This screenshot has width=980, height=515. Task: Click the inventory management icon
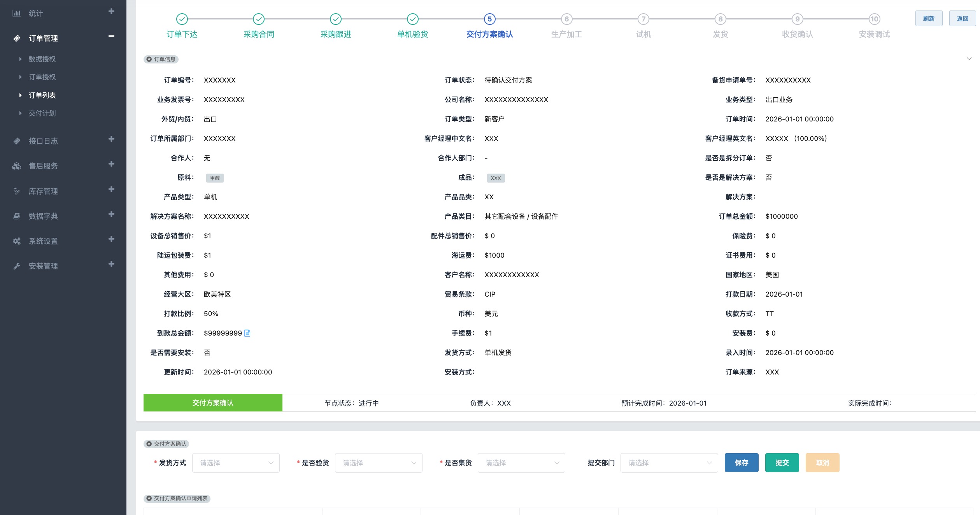pyautogui.click(x=16, y=191)
